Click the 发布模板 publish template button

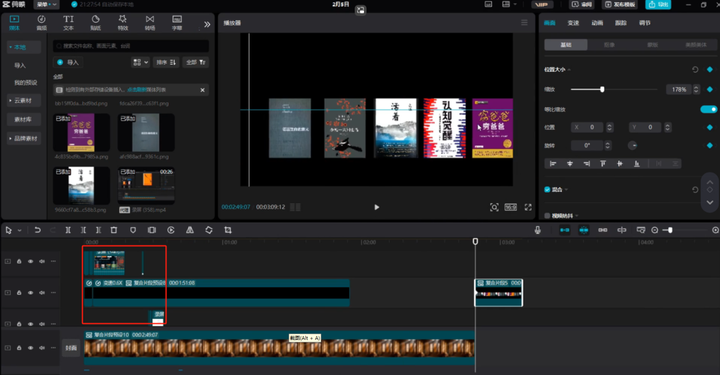(620, 5)
